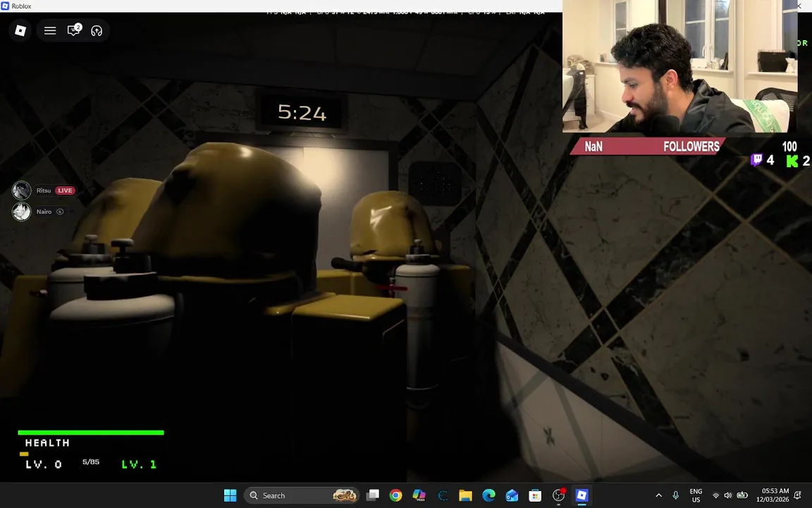This screenshot has height=508, width=812.
Task: Open the clock showing 05:53 AM
Action: point(773,495)
